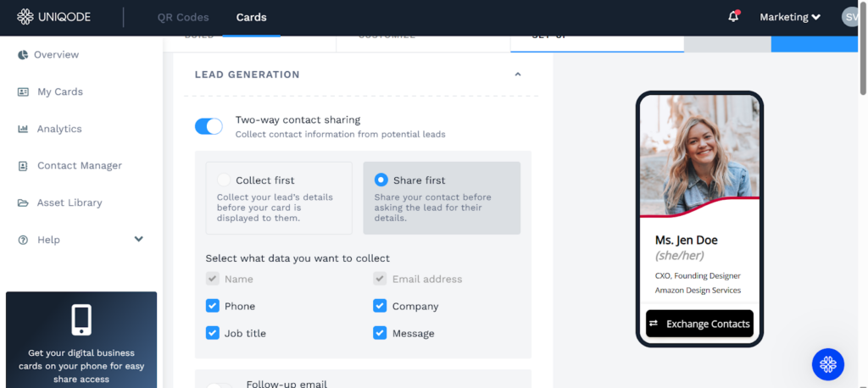The height and width of the screenshot is (388, 868).
Task: Open Asset Library in the sidebar
Action: (70, 202)
